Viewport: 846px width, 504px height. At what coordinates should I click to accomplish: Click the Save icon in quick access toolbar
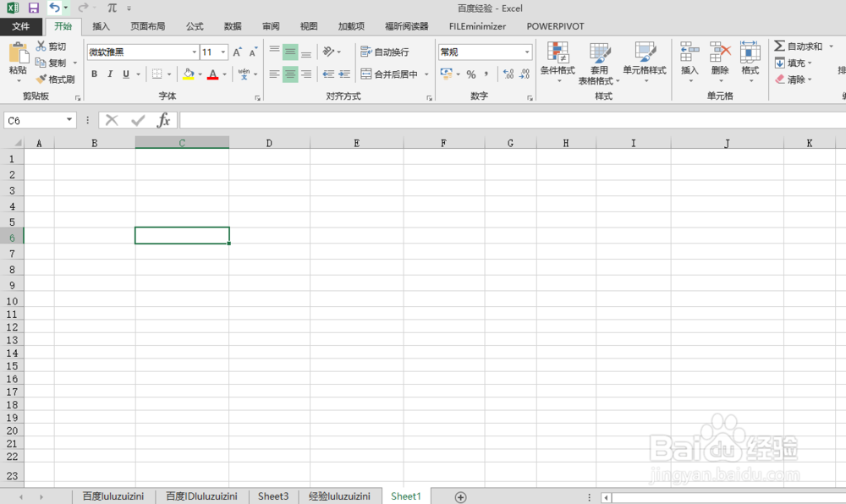coord(34,8)
